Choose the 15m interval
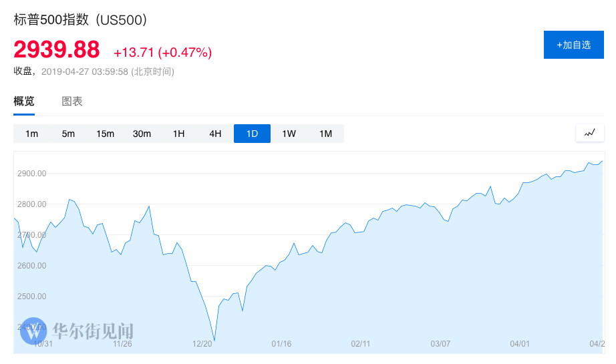616x364 pixels. point(105,134)
